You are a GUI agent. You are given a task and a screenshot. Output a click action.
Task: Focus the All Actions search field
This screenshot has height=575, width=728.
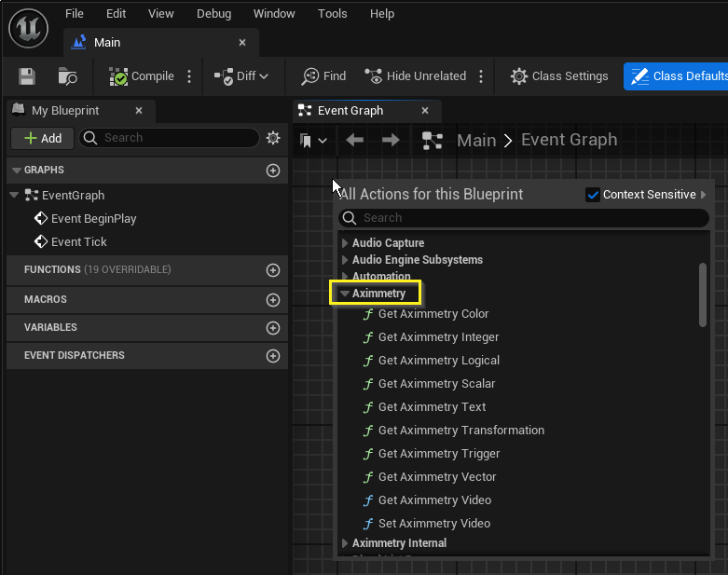524,218
